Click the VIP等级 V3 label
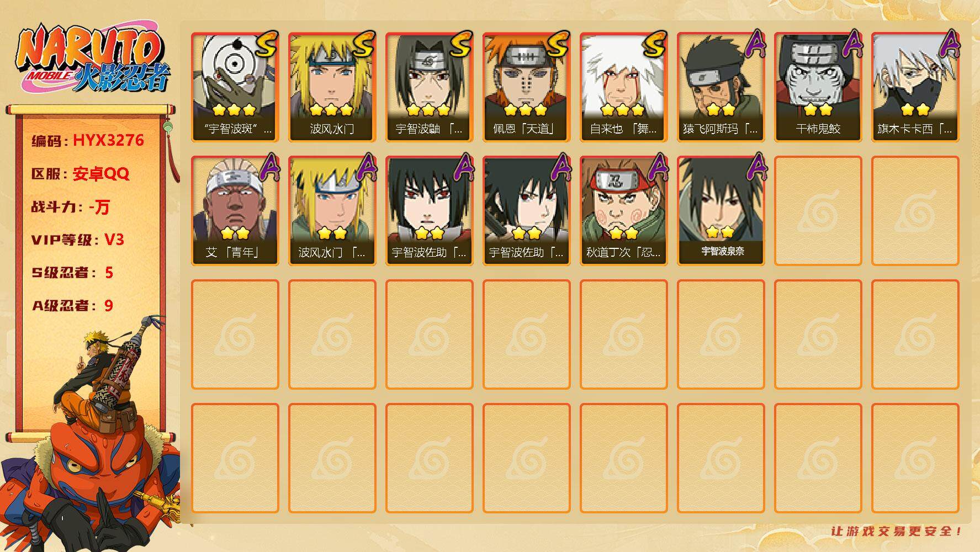This screenshot has height=552, width=980. pos(77,240)
